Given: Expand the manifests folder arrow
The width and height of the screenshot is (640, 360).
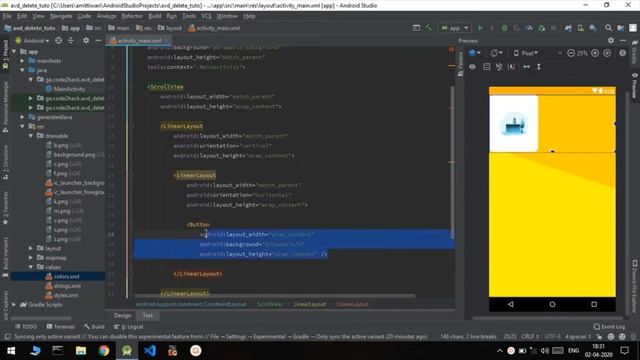Looking at the screenshot, I should [x=22, y=61].
